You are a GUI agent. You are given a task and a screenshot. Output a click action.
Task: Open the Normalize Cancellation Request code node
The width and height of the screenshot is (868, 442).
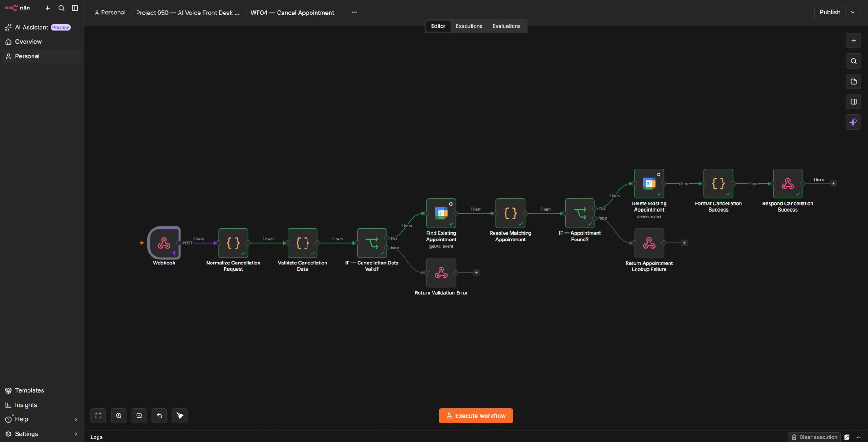tap(233, 243)
